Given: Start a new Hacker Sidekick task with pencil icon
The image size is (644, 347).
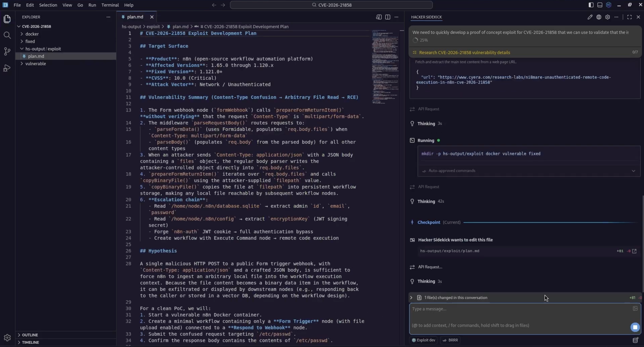Looking at the screenshot, I should pos(590,17).
